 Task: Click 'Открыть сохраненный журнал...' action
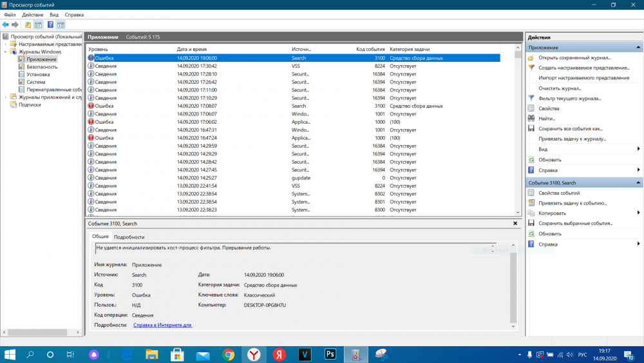(x=574, y=57)
